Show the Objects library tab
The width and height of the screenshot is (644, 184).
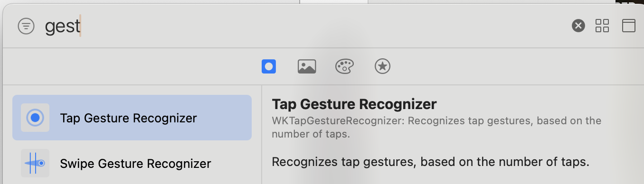(x=269, y=66)
